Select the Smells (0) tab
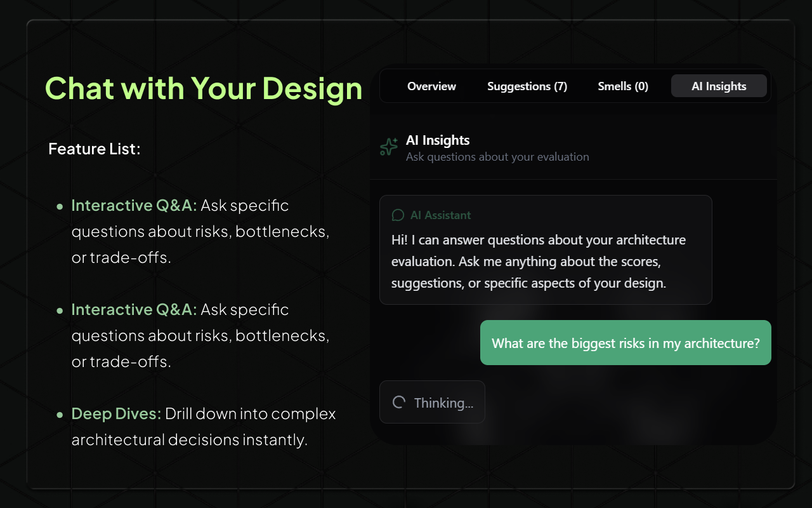Viewport: 812px width, 508px height. (x=623, y=86)
